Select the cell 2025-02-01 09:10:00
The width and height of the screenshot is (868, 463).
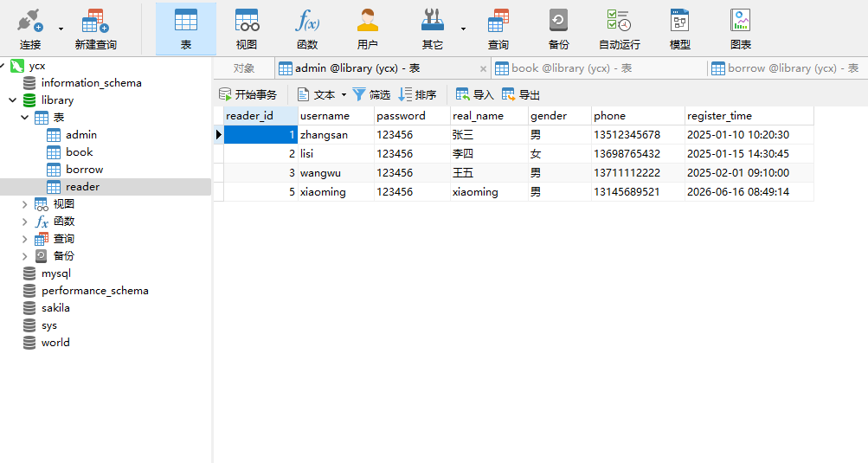[749, 173]
